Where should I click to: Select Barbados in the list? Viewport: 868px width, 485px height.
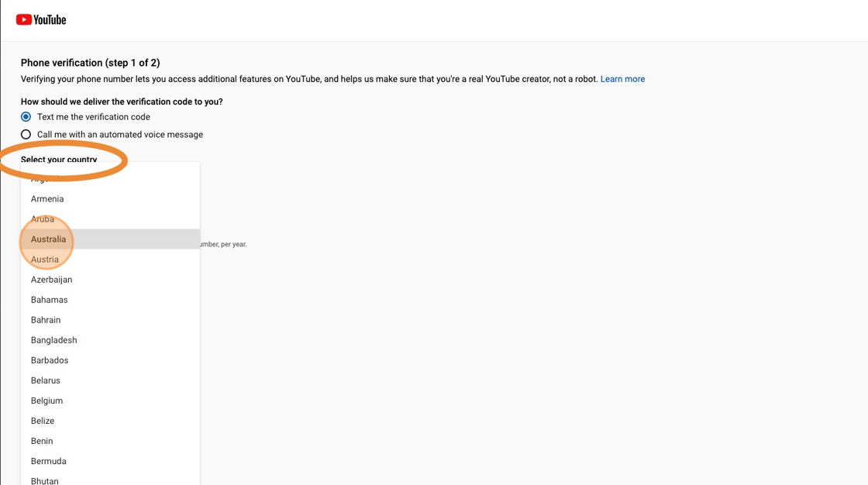tap(110, 360)
